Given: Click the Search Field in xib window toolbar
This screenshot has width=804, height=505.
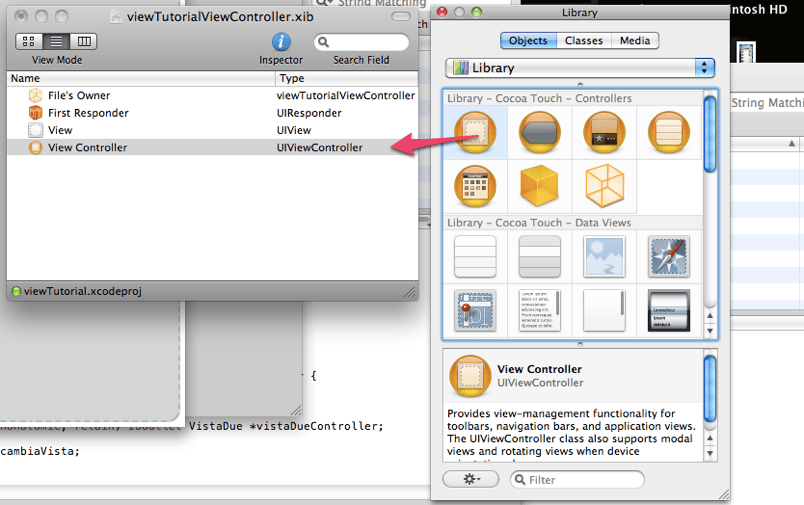Looking at the screenshot, I should (x=361, y=42).
